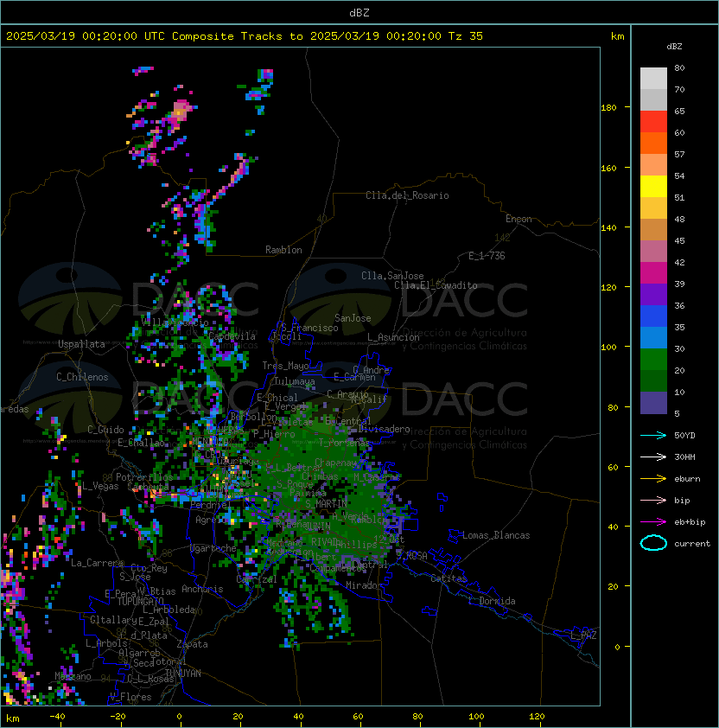Viewport: 719px width, 728px height.
Task: Click the 'Ugarteche' place label
Action: pos(213,548)
